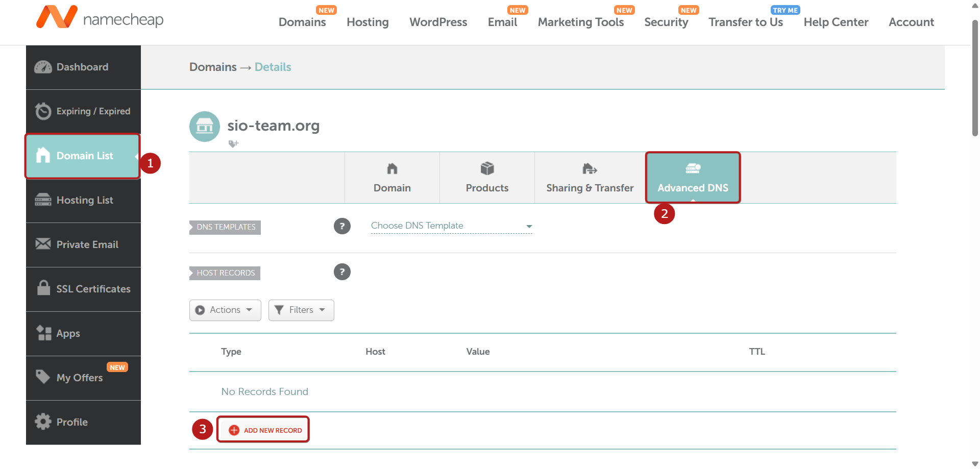Click the Apps grid icon
The image size is (980, 469).
(44, 333)
